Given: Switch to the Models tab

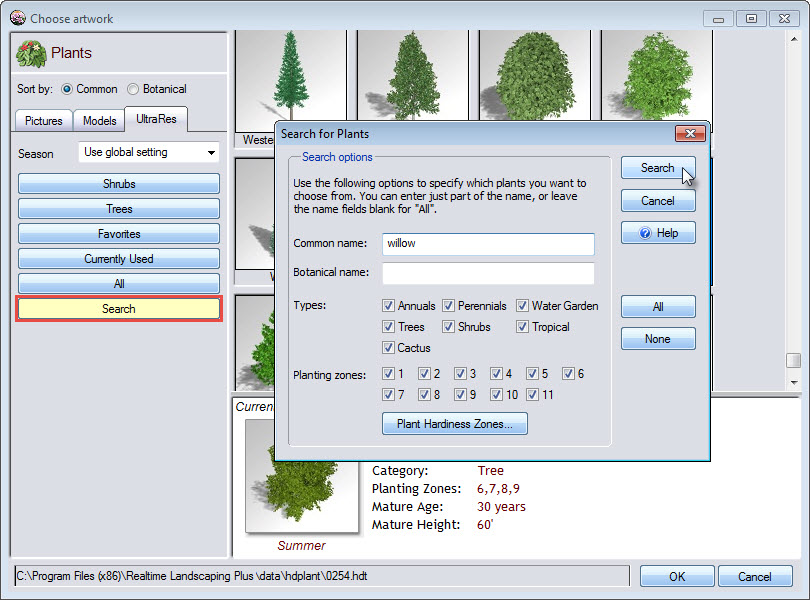Looking at the screenshot, I should point(99,120).
